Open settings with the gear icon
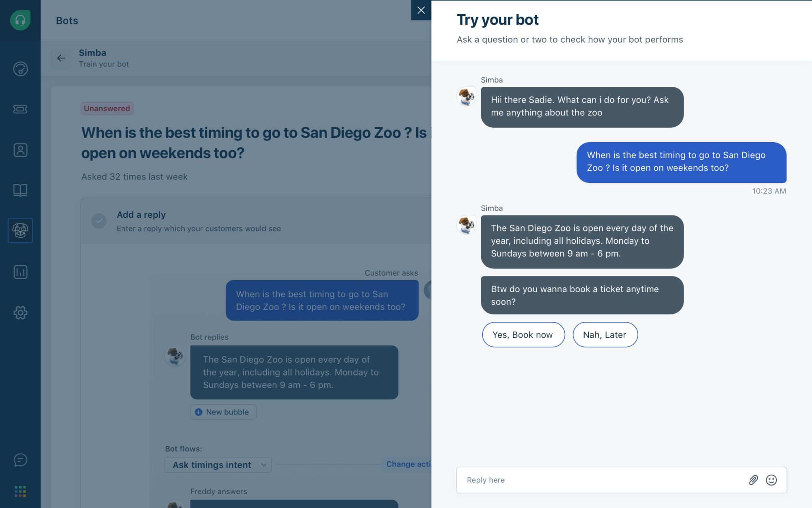This screenshot has height=508, width=812. click(x=20, y=313)
